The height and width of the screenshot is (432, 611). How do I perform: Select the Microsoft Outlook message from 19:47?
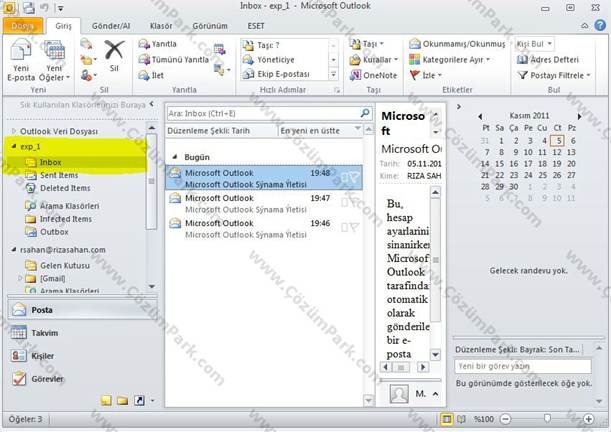pyautogui.click(x=264, y=203)
